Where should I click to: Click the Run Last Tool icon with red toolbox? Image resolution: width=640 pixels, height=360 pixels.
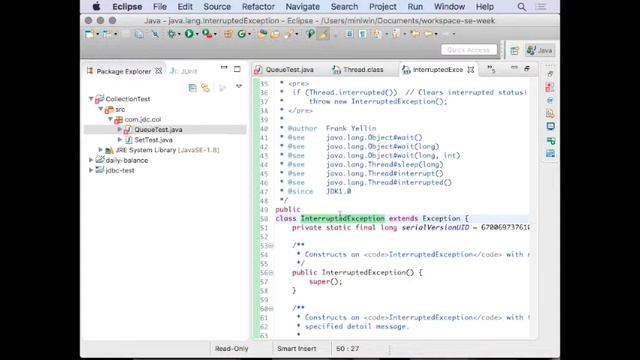coord(207,34)
